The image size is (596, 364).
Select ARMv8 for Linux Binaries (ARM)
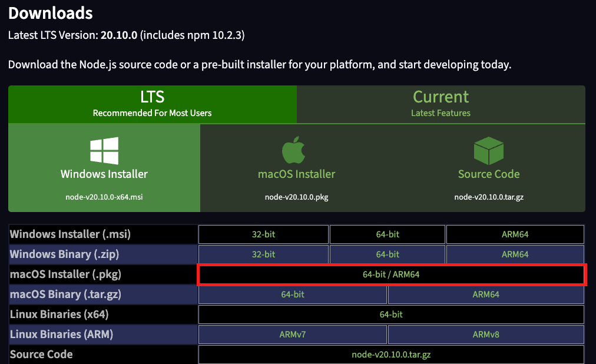tap(486, 335)
